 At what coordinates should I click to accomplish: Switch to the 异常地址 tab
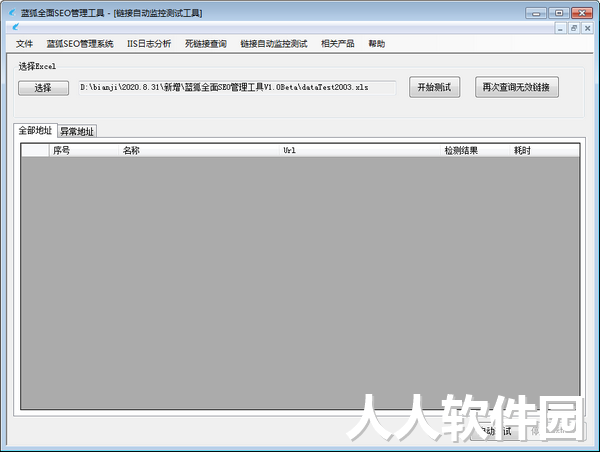pos(77,131)
